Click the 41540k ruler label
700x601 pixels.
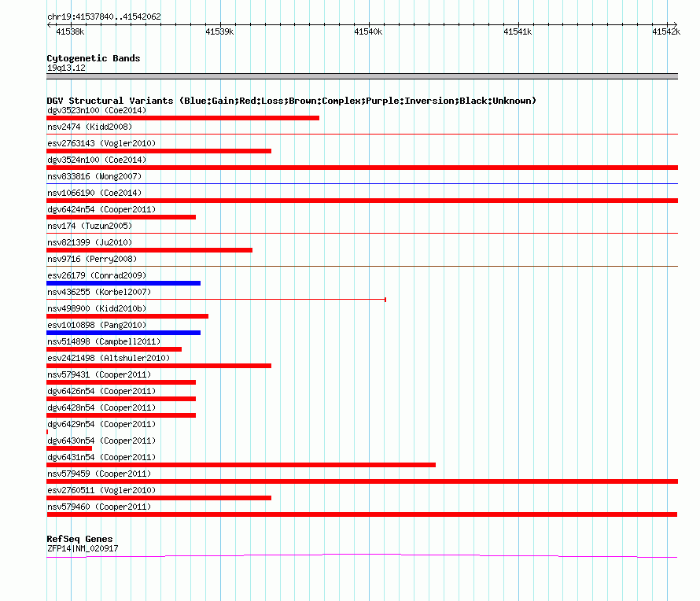(x=368, y=31)
